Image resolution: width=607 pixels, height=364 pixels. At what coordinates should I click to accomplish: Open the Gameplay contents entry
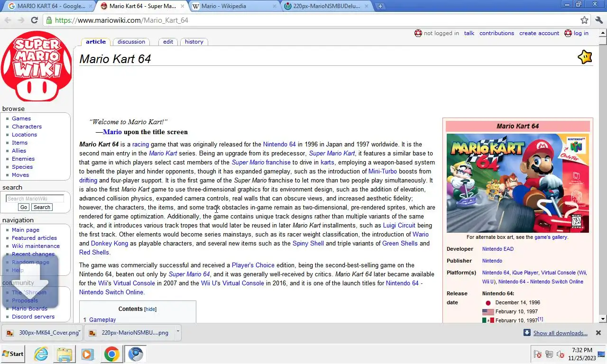[102, 320]
